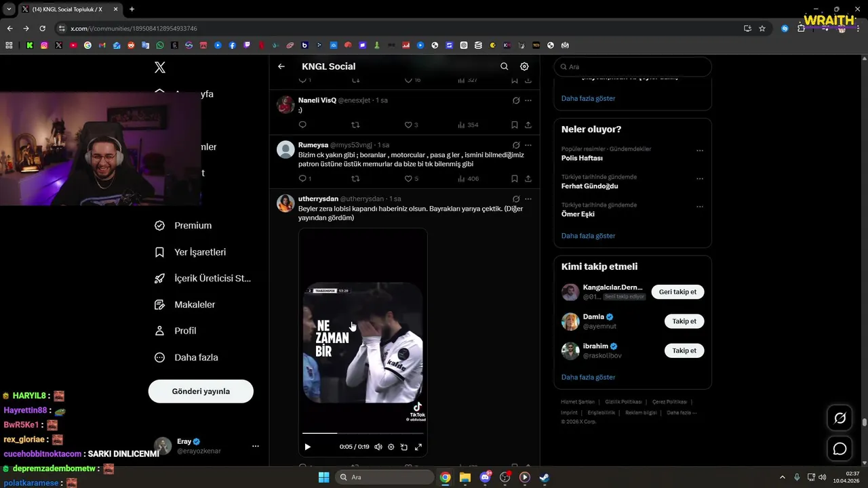Open Grok icon on Naneli VisQ's post

click(x=516, y=100)
